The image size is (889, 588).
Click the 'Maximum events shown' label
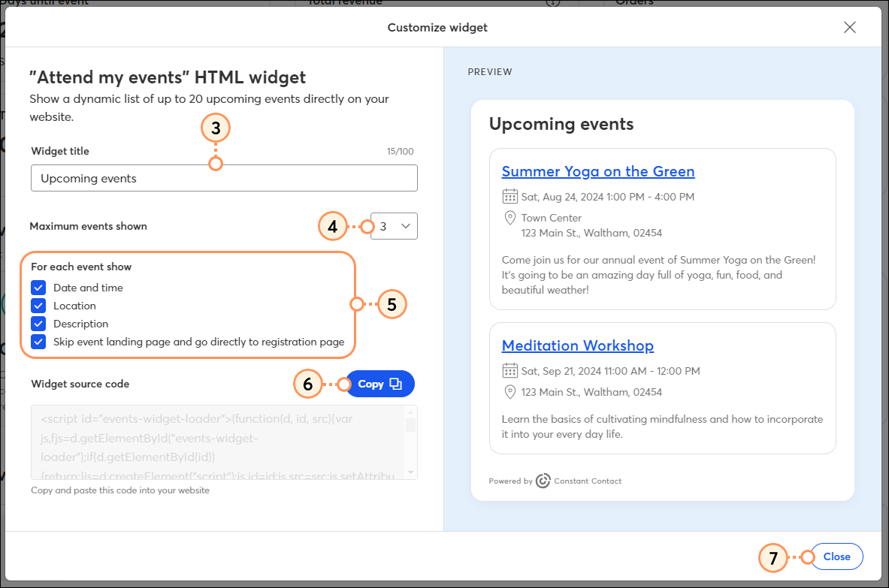(89, 226)
